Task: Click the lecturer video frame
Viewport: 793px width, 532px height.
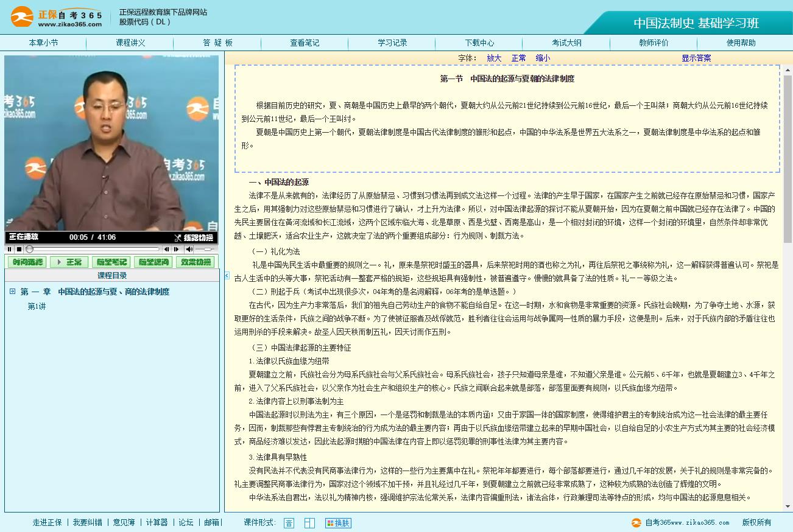Action: click(x=111, y=143)
